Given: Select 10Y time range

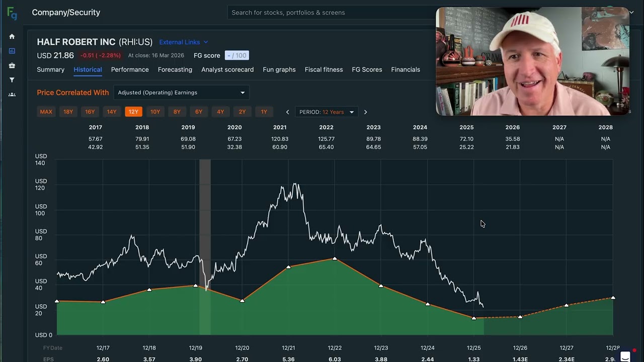Looking at the screenshot, I should [155, 112].
